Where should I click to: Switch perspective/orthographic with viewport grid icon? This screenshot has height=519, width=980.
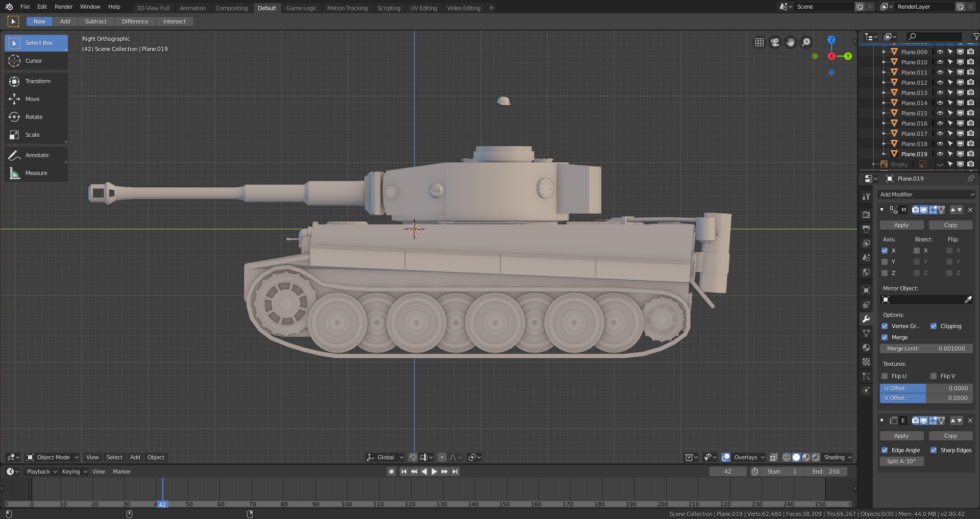pyautogui.click(x=759, y=42)
